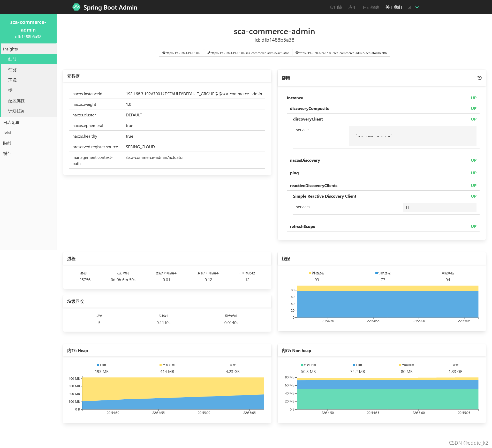Click /sca-commerce-admin/actuator metadata value
This screenshot has width=492, height=448.
tap(155, 157)
